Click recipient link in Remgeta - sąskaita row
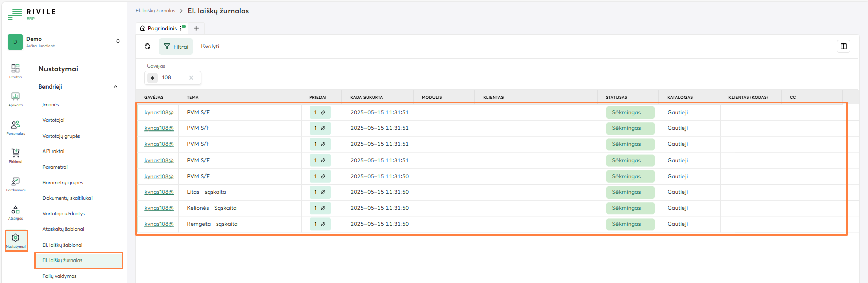 (x=159, y=224)
